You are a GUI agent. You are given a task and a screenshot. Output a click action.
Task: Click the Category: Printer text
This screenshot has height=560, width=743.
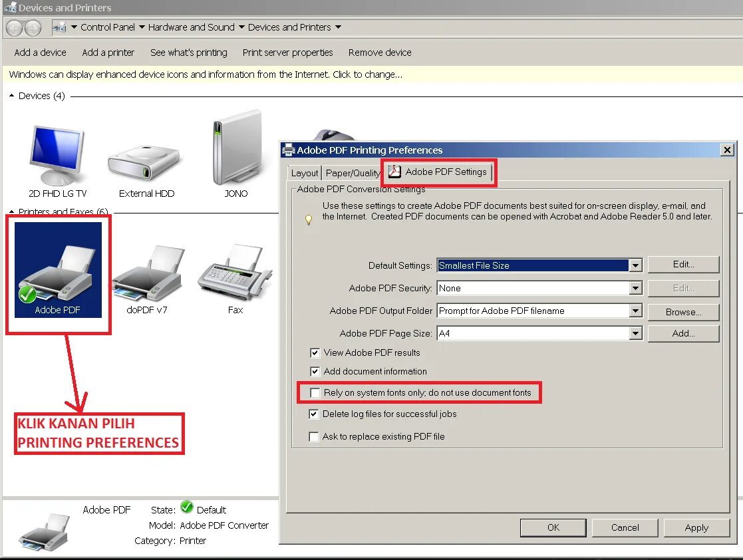(170, 541)
